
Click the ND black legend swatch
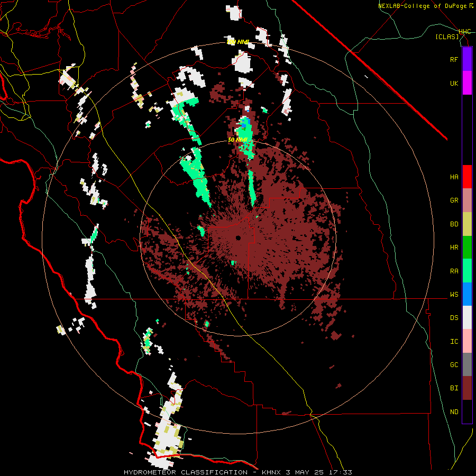point(467,411)
